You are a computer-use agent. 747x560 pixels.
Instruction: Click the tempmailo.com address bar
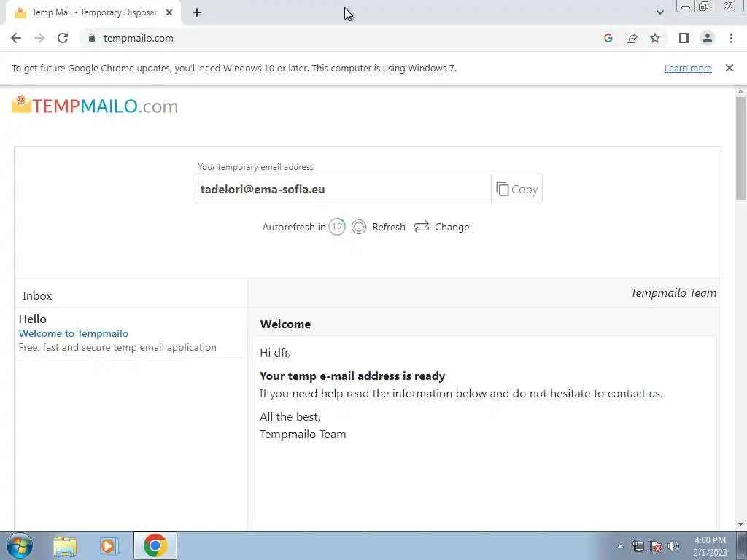pos(343,38)
